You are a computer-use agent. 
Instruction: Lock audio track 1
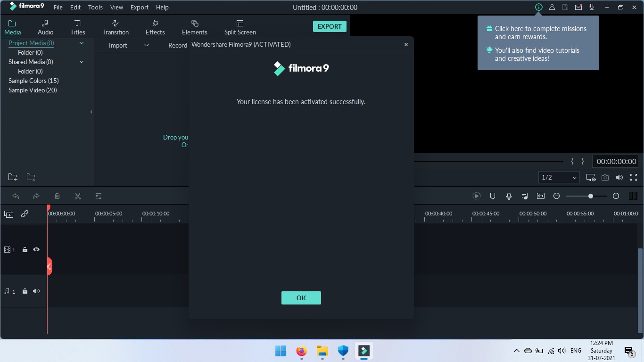tap(25, 291)
